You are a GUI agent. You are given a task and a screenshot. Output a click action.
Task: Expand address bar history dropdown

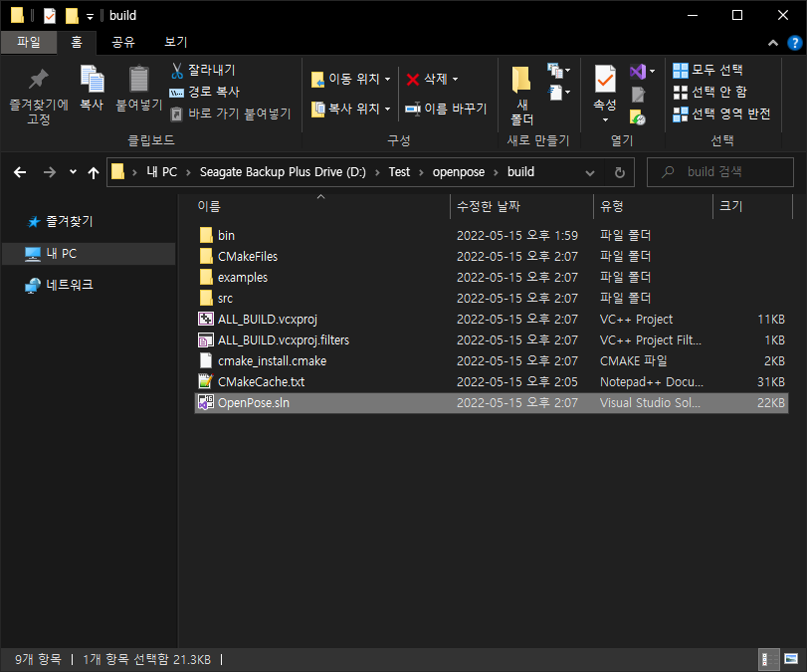click(590, 172)
